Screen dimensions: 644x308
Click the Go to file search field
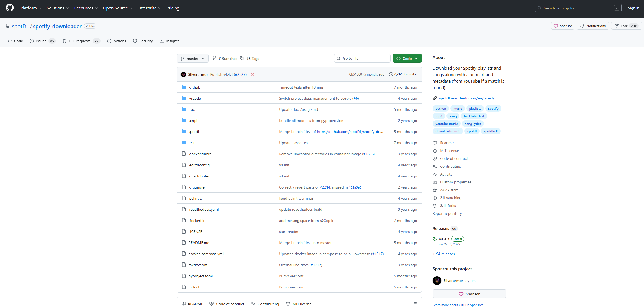tap(362, 58)
